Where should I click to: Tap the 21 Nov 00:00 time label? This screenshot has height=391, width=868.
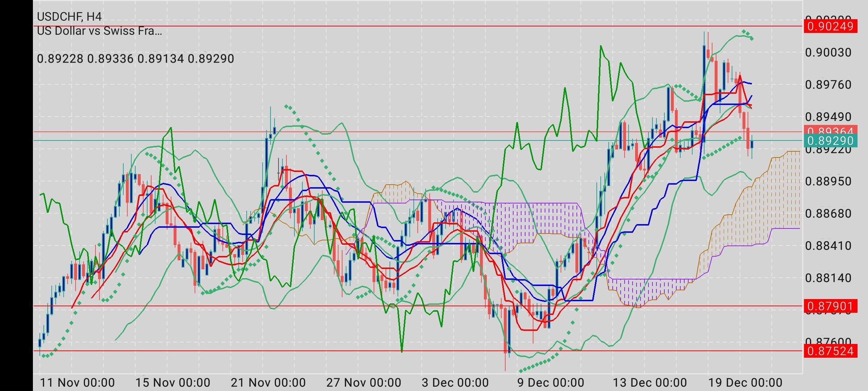268,383
